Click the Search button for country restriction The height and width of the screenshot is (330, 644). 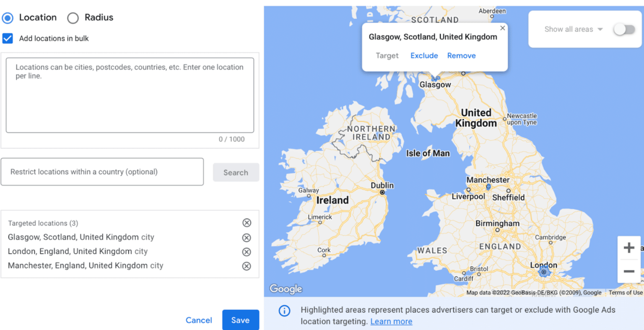click(x=236, y=172)
